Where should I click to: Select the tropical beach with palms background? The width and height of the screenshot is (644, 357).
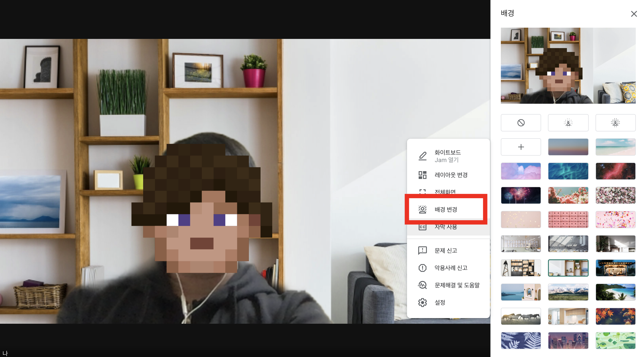pos(615,292)
